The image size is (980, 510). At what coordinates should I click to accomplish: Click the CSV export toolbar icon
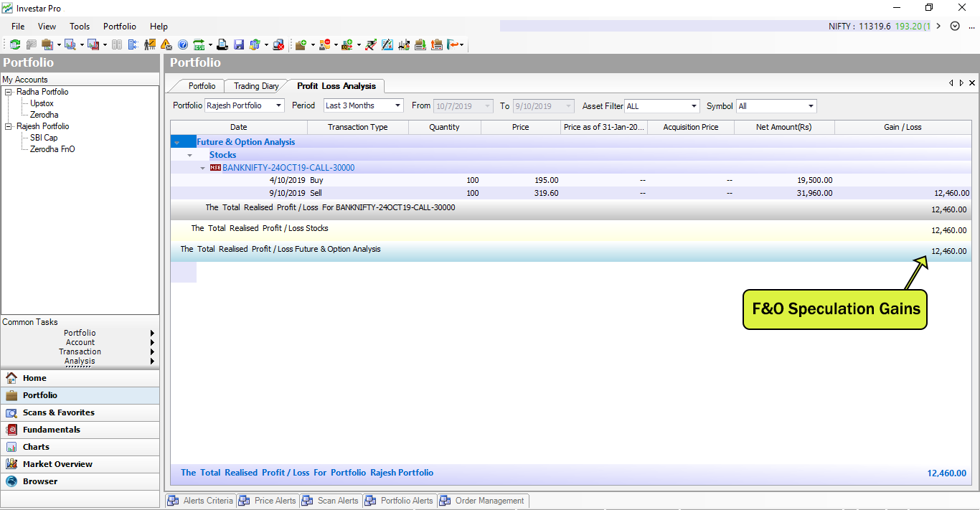[x=199, y=44]
